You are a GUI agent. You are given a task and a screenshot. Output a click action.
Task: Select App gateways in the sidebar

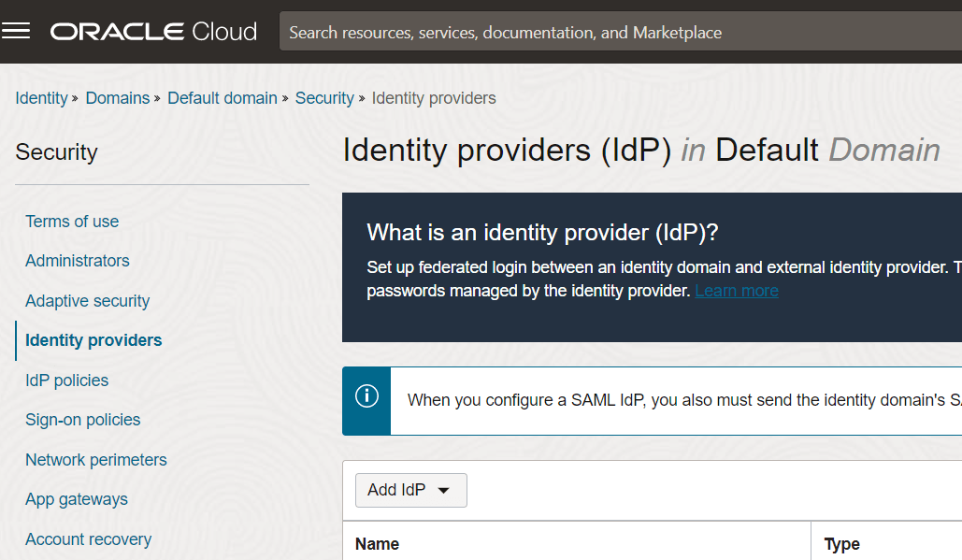(x=76, y=499)
